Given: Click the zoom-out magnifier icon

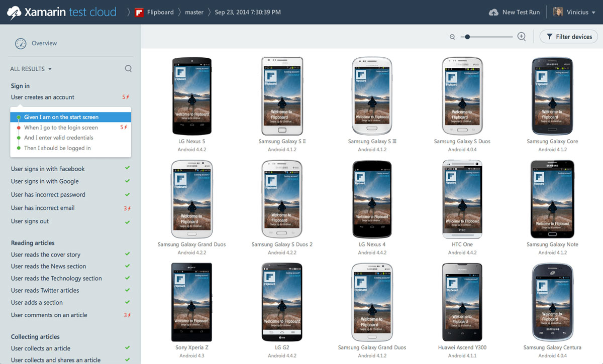Looking at the screenshot, I should coord(452,37).
